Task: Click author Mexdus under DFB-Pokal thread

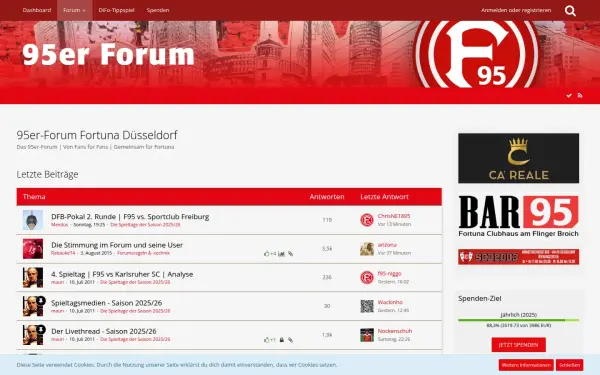Action: [x=60, y=225]
